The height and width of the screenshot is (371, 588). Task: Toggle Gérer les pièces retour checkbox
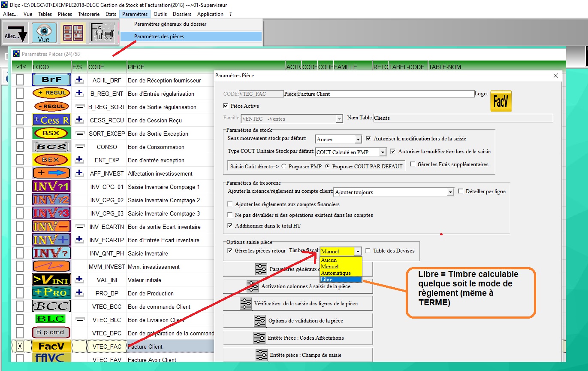coord(230,251)
